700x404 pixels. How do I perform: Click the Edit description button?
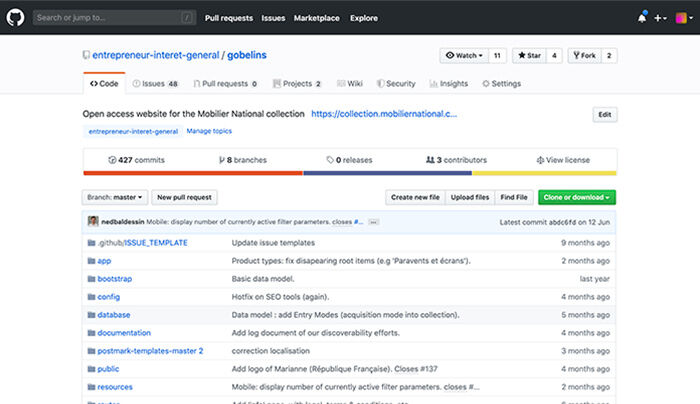(605, 115)
